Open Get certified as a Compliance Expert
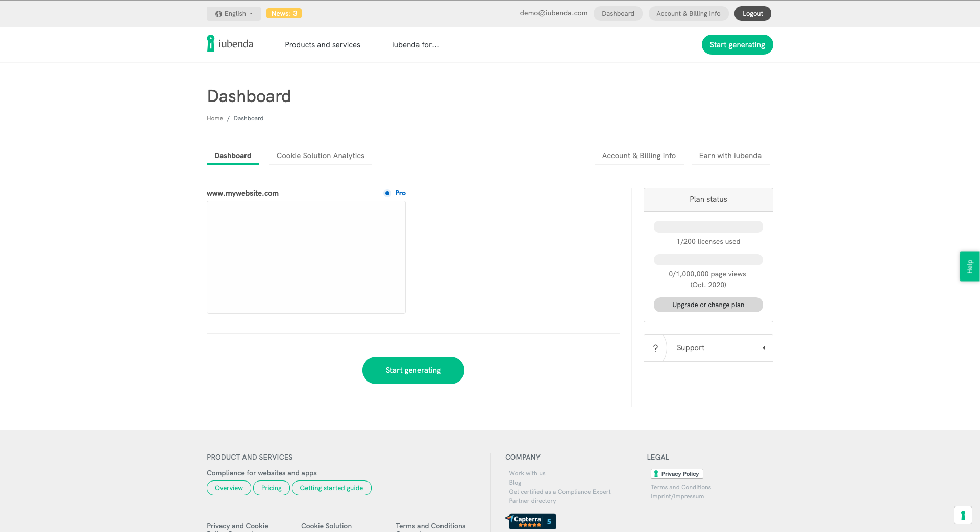The image size is (980, 532). tap(560, 492)
